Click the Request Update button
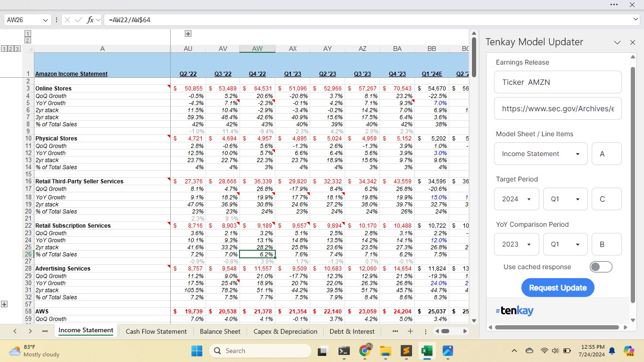Viewport: 644px width, 362px height. 558,288
